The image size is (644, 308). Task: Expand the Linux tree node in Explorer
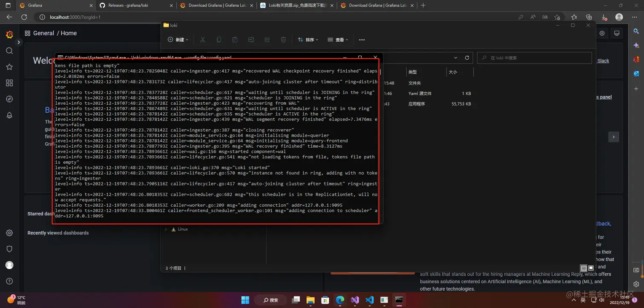coord(166,229)
